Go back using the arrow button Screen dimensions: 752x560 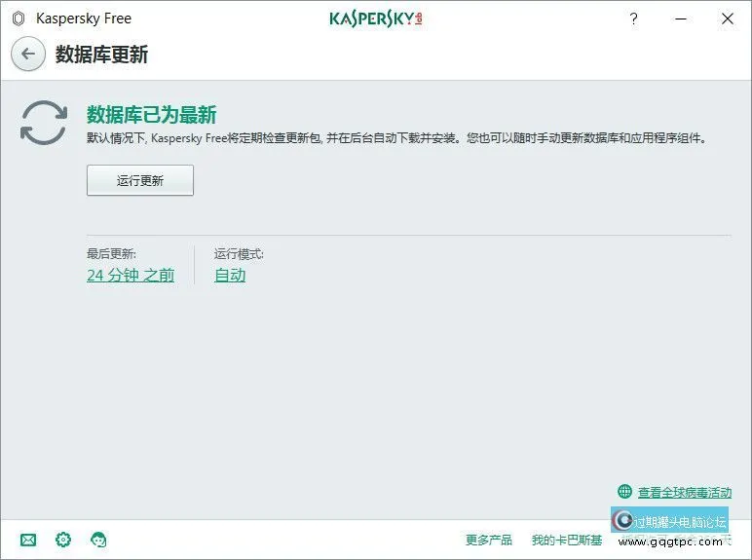click(28, 54)
